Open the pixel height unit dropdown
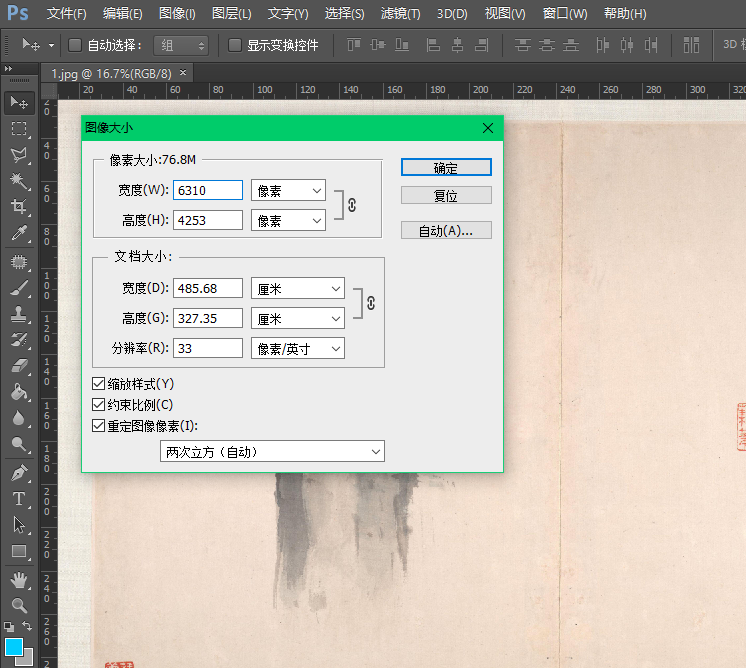 [x=288, y=220]
